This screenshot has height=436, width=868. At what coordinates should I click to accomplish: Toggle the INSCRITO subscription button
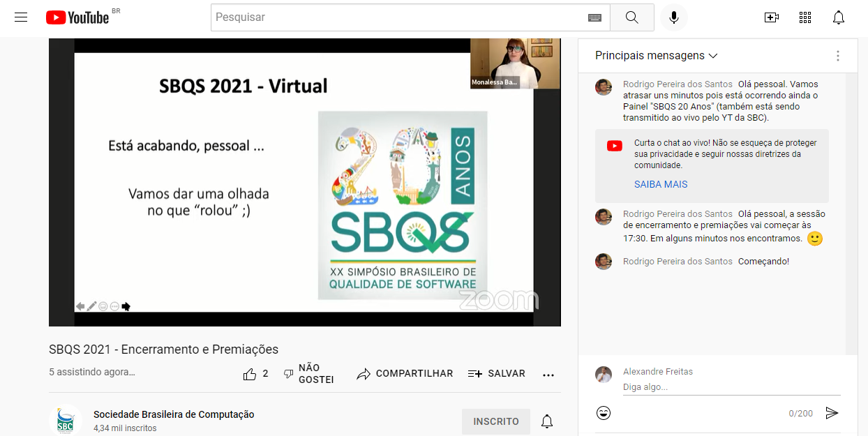[x=495, y=421]
